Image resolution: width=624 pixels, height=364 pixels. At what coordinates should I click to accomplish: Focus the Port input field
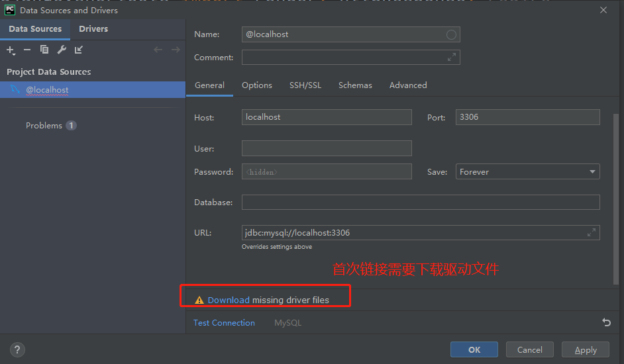[x=527, y=117]
